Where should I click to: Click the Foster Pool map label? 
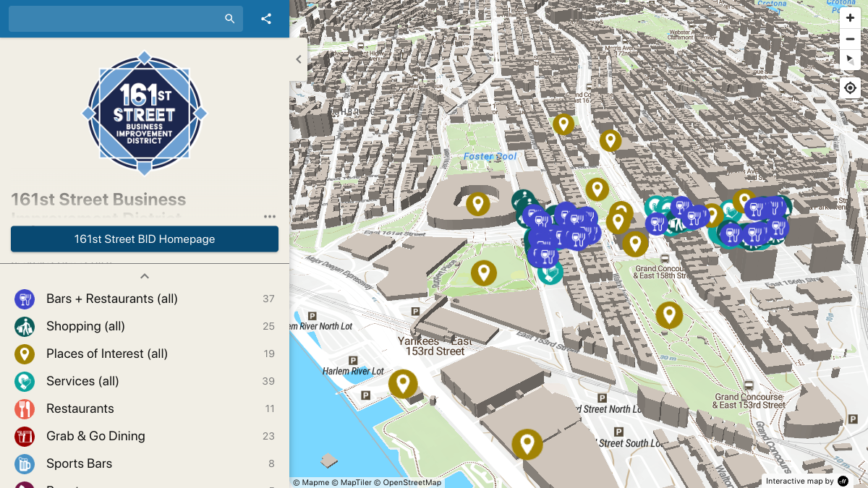[490, 156]
